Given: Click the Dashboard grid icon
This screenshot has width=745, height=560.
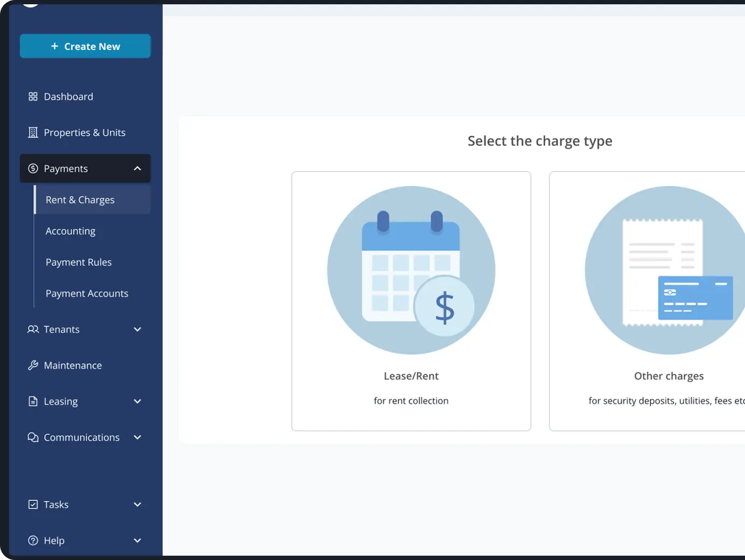Looking at the screenshot, I should click(x=33, y=96).
